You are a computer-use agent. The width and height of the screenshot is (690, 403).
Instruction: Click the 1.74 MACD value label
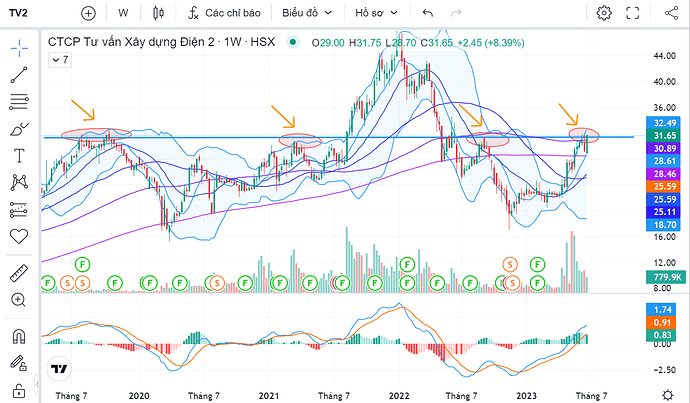click(663, 309)
